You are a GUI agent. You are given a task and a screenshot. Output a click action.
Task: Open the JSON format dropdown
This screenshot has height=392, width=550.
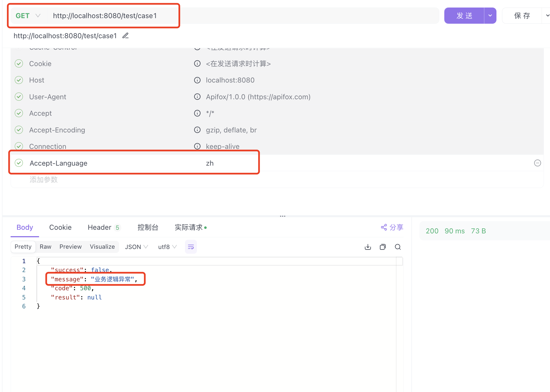tap(136, 246)
